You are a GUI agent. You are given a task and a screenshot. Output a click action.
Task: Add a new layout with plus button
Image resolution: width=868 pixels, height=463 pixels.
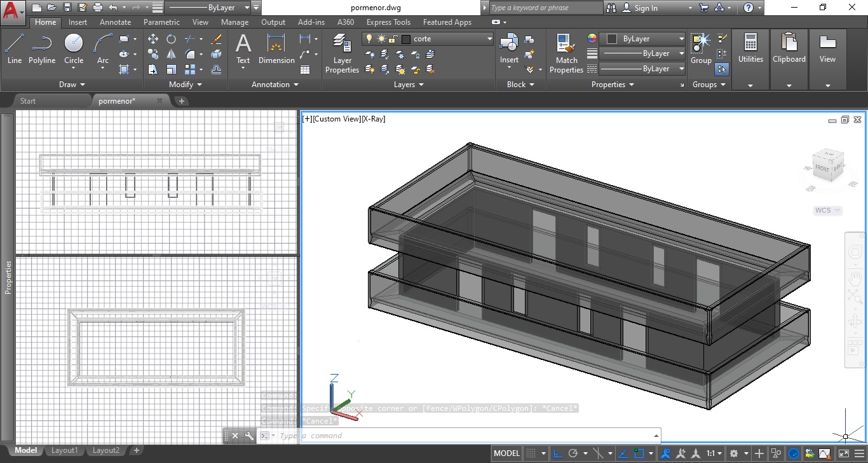[x=136, y=450]
